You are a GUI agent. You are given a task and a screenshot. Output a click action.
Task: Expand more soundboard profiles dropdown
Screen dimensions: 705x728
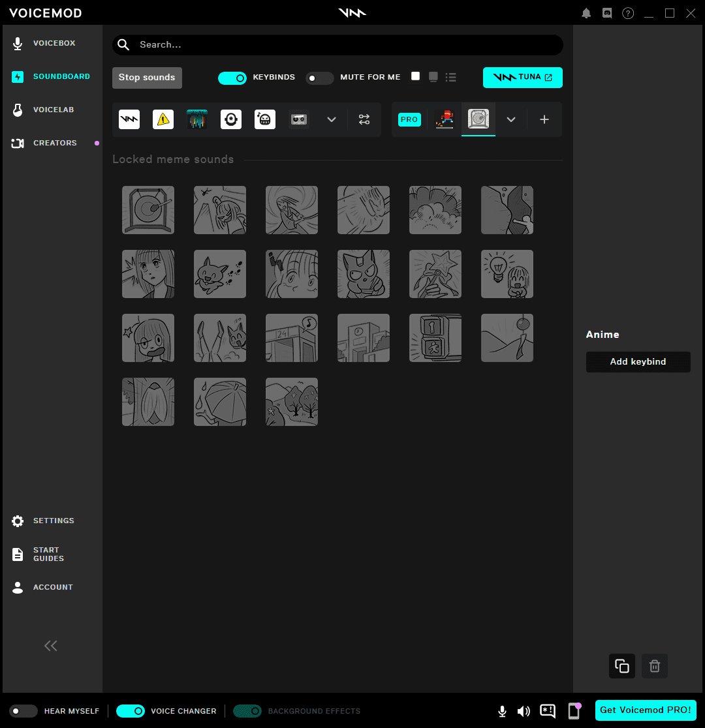(332, 119)
